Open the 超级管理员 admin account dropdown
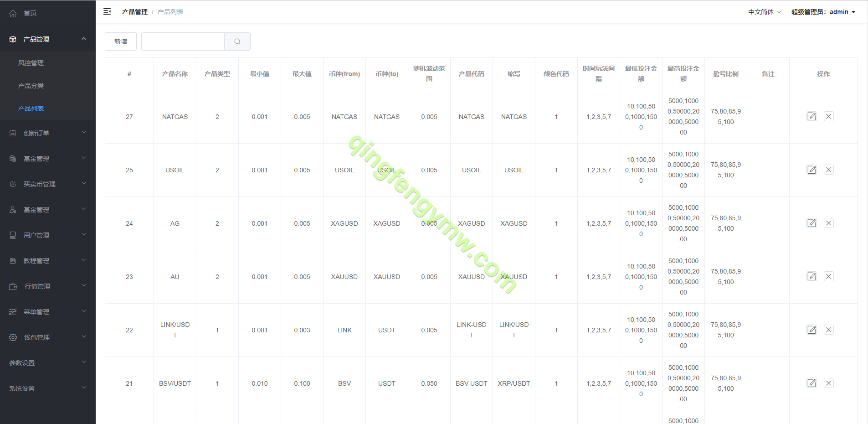The image size is (868, 424). (x=823, y=12)
